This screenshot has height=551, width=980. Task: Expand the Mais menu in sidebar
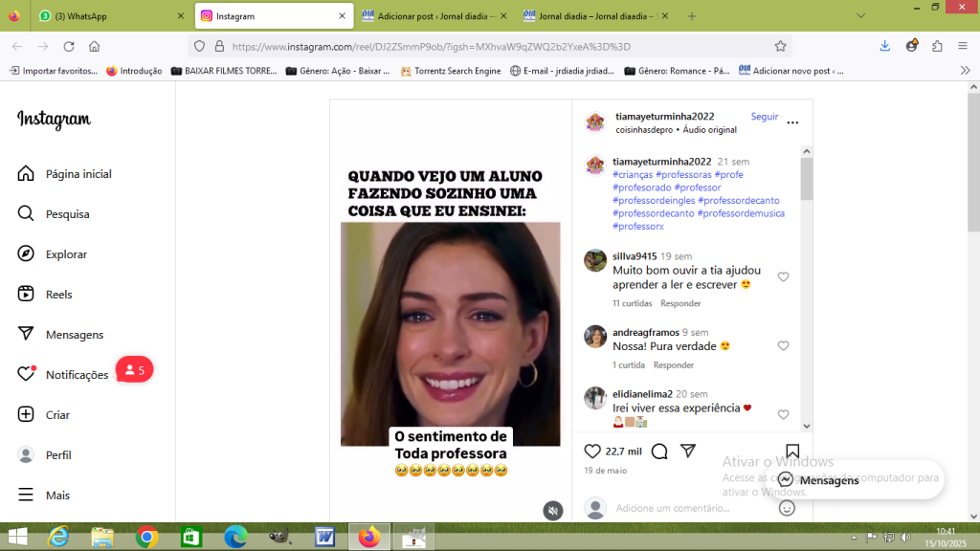[57, 496]
